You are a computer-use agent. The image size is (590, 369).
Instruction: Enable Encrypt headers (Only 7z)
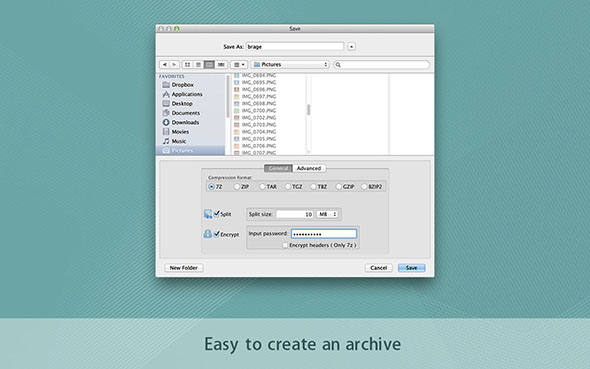(285, 245)
